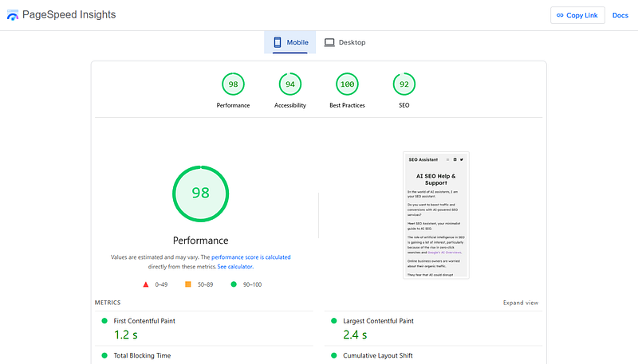638x364 pixels.
Task: Click First Contentful Paint metric label
Action: [x=144, y=321]
